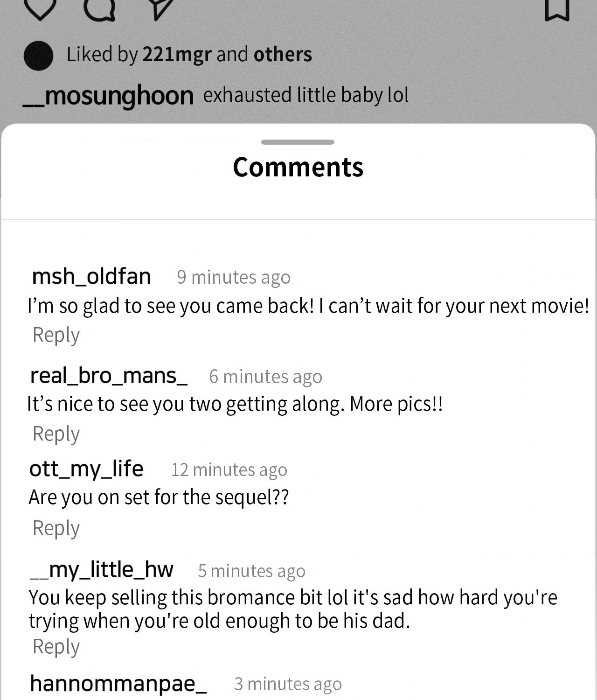Open msh_oldfan commenter profile
597x700 pixels.
[91, 276]
